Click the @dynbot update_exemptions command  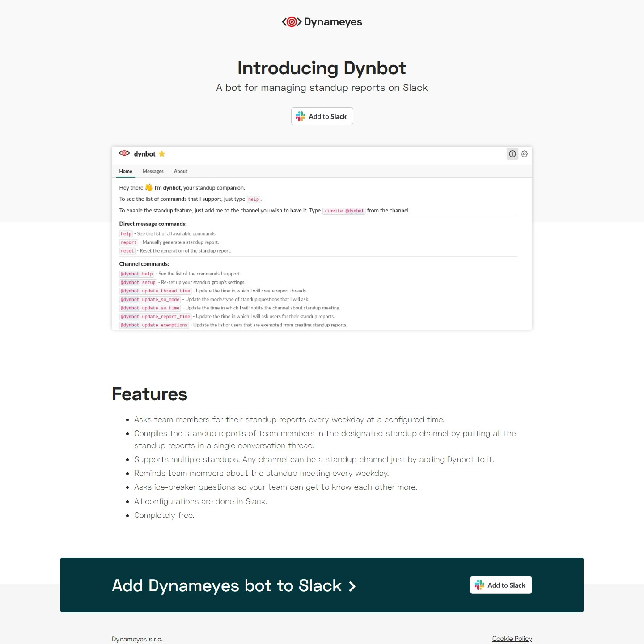coord(154,325)
